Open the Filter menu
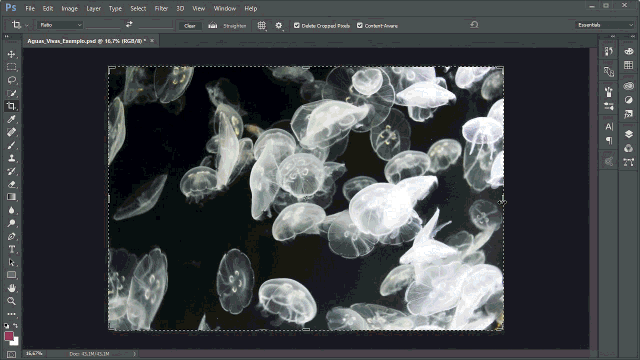 point(161,8)
